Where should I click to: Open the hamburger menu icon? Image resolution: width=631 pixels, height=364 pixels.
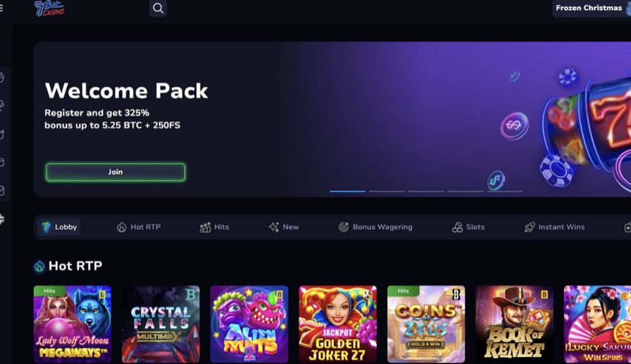pos(1,8)
